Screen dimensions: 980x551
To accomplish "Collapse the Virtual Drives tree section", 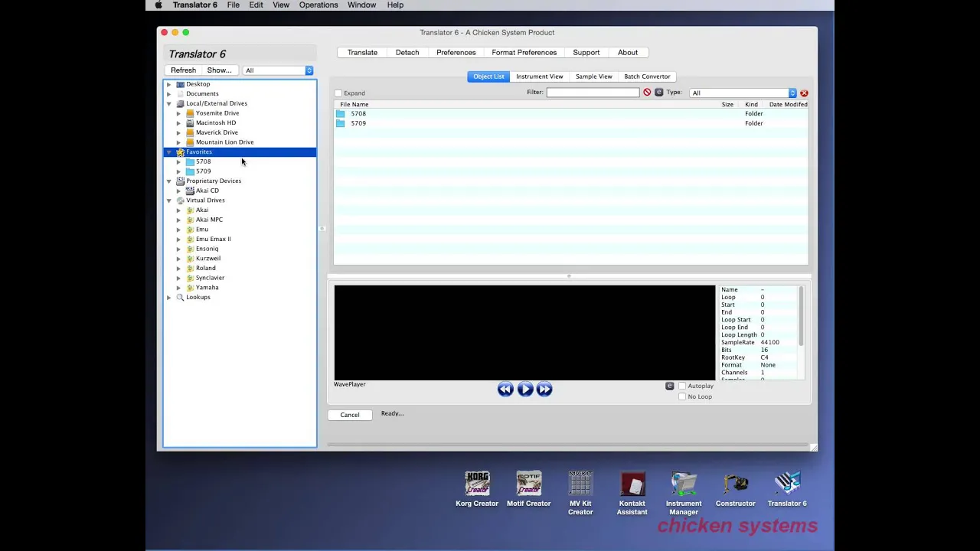I will pyautogui.click(x=169, y=201).
